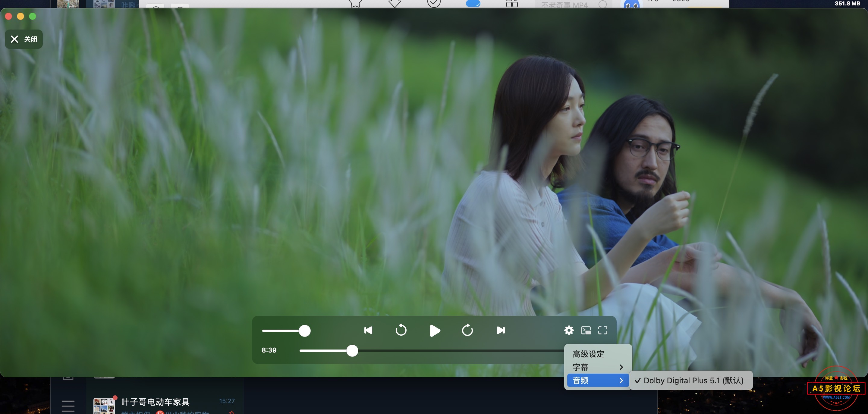Play the paused video
Screen dimensions: 868x414
click(x=435, y=331)
